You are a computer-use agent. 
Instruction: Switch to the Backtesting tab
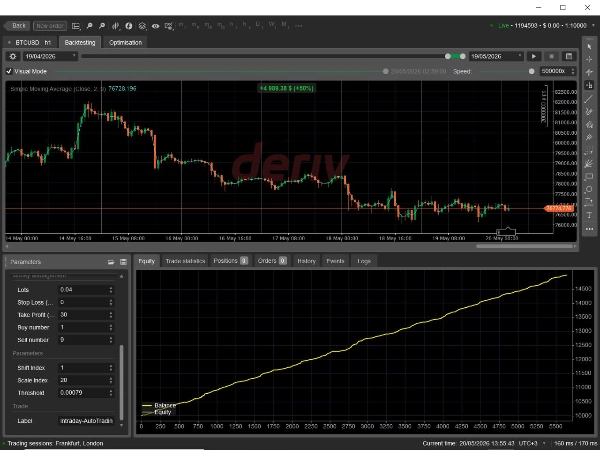point(80,42)
